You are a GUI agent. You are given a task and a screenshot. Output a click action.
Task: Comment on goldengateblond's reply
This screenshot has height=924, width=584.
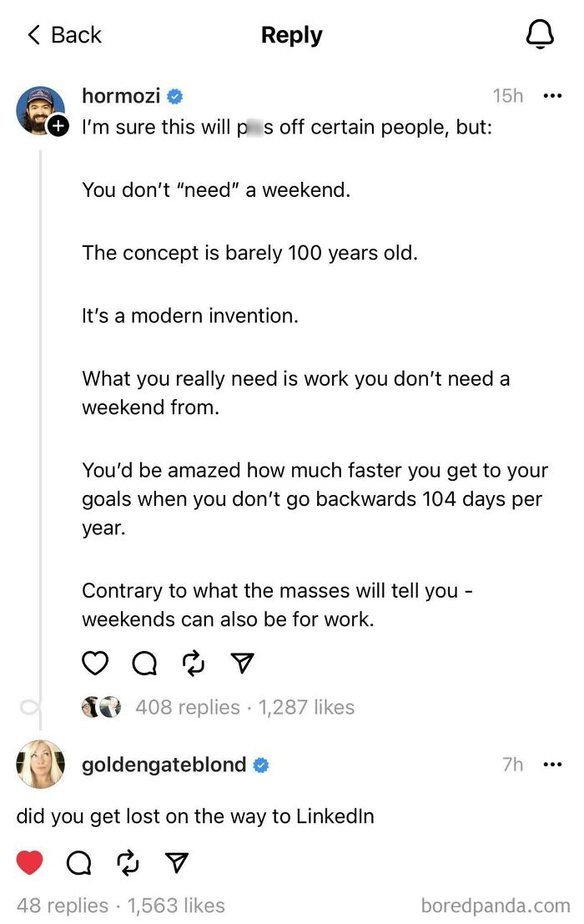pos(78,862)
